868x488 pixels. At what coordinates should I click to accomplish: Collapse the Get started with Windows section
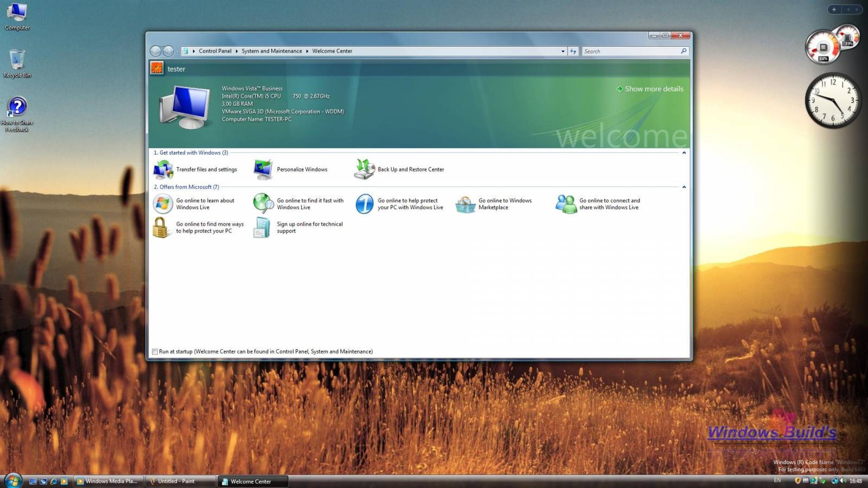click(684, 153)
